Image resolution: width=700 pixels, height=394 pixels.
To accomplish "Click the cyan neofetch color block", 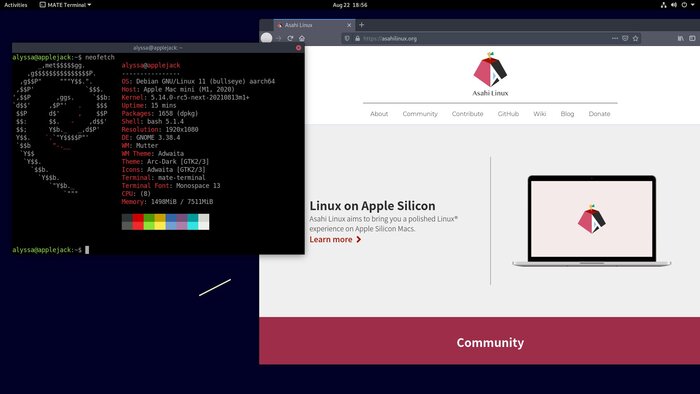I will tap(192, 222).
